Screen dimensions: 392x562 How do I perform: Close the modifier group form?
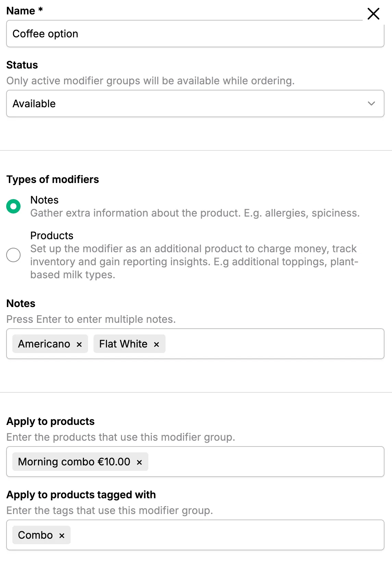coord(373,14)
